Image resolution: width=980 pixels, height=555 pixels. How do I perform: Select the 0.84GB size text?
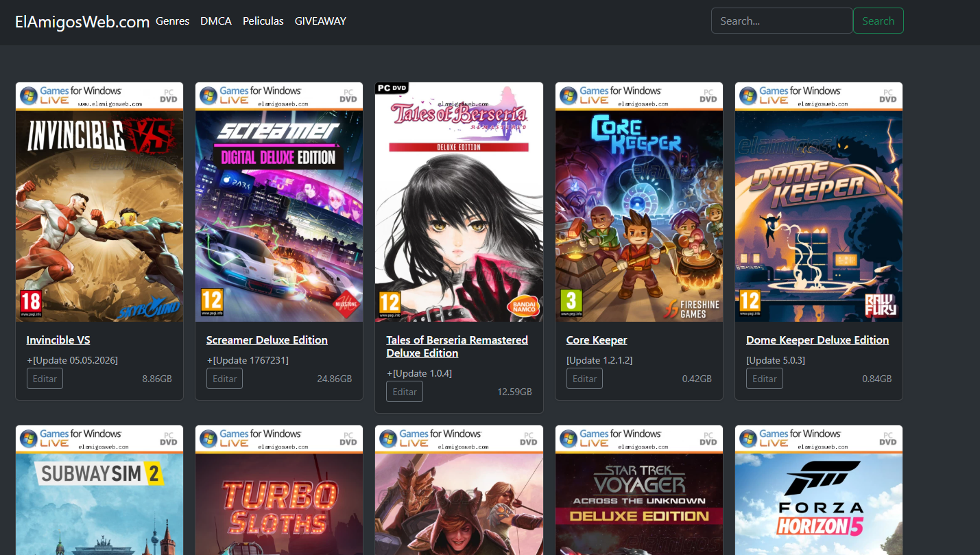point(877,379)
